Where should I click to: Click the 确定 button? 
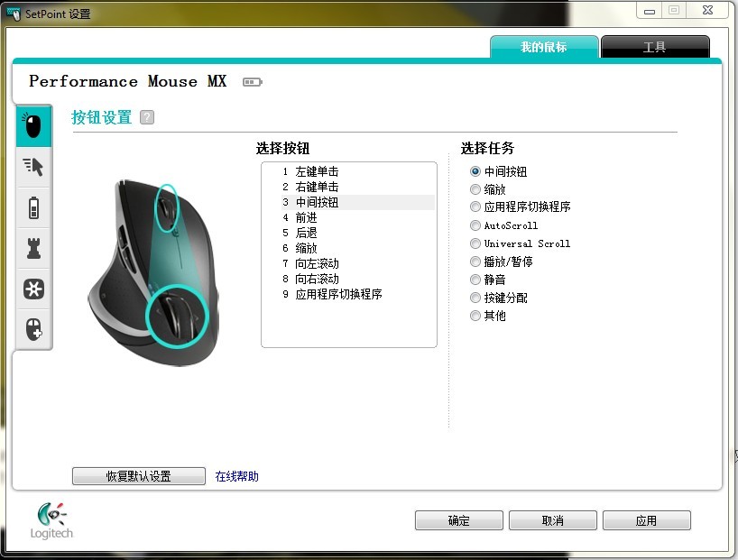coord(459,520)
